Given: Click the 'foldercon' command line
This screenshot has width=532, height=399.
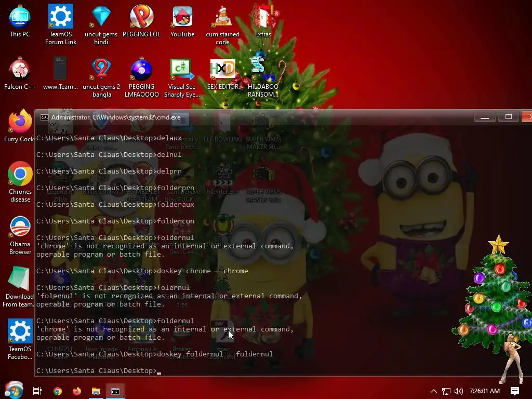Looking at the screenshot, I should pyautogui.click(x=115, y=221).
